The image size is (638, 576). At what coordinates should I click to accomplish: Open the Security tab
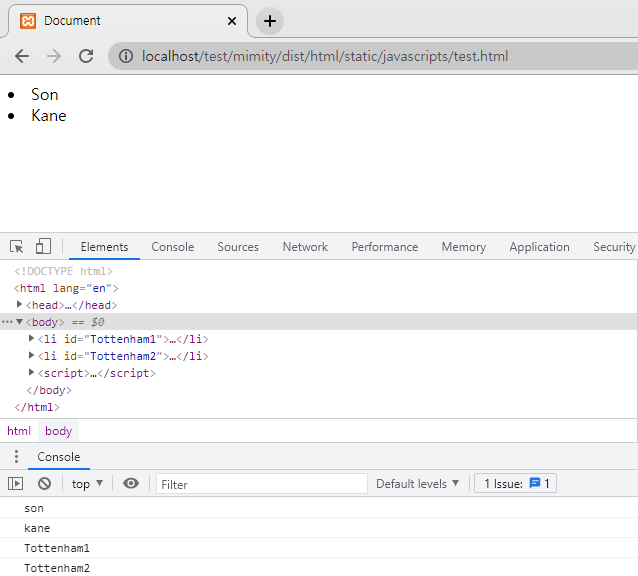tap(614, 247)
